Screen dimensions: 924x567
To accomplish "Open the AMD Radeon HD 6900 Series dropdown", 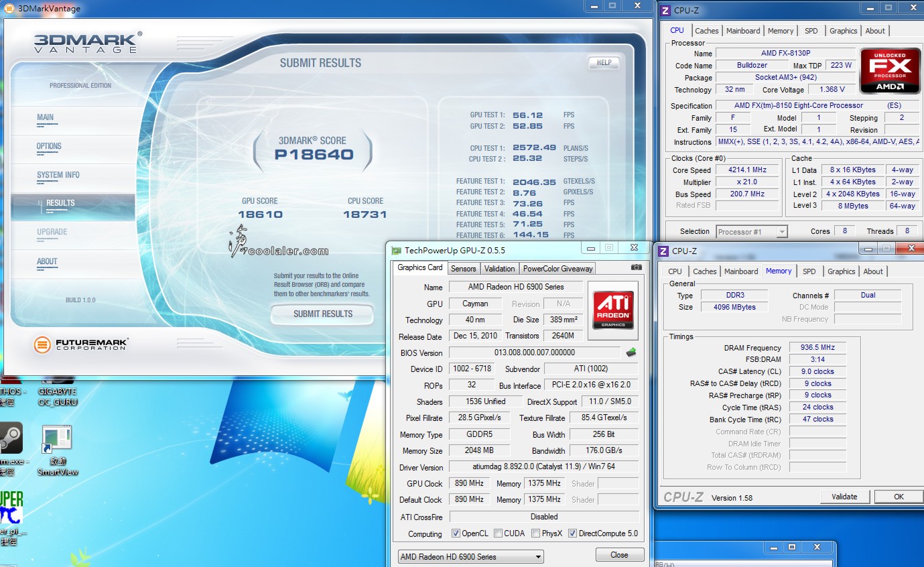I will click(470, 556).
